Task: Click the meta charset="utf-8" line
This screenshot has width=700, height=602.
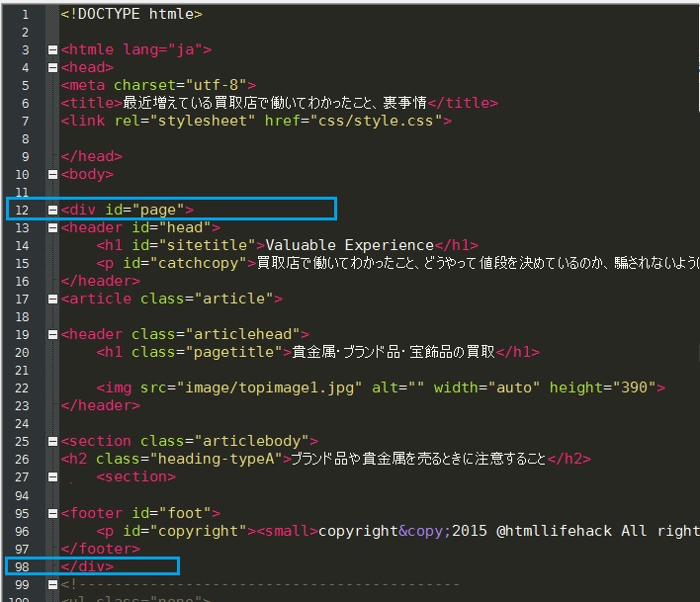Action: click(x=158, y=85)
